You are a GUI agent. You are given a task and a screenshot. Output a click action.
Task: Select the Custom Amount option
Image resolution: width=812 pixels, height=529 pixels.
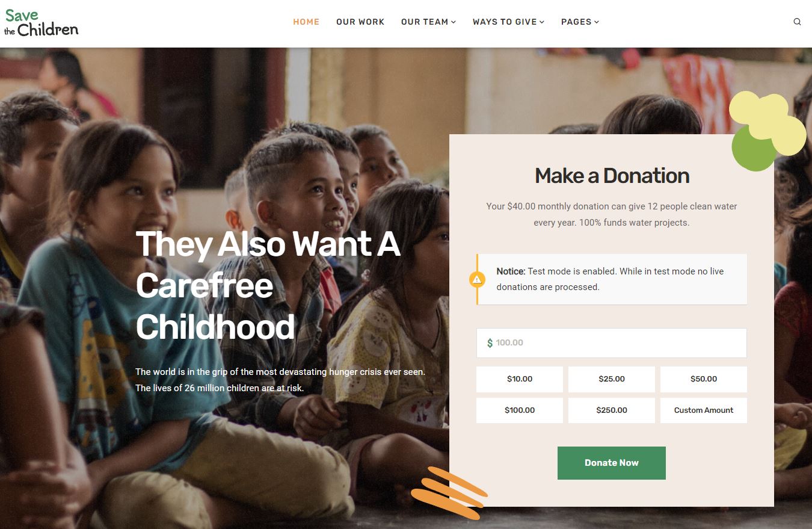tap(704, 410)
